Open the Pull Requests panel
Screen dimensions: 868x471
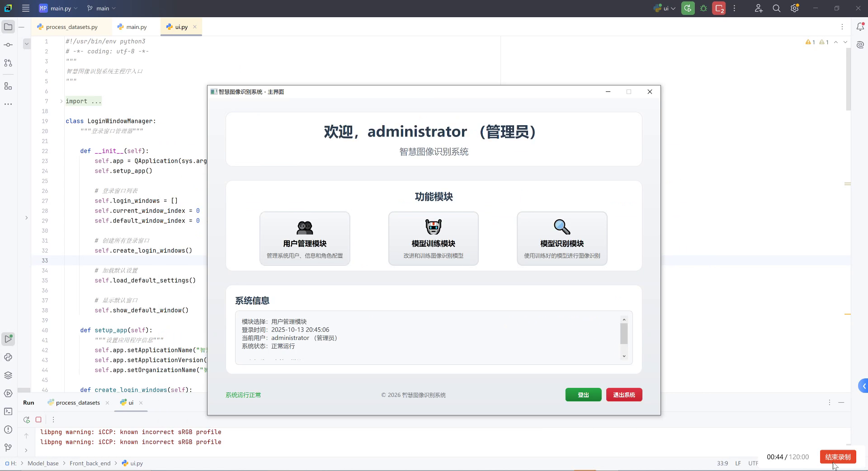pos(8,63)
